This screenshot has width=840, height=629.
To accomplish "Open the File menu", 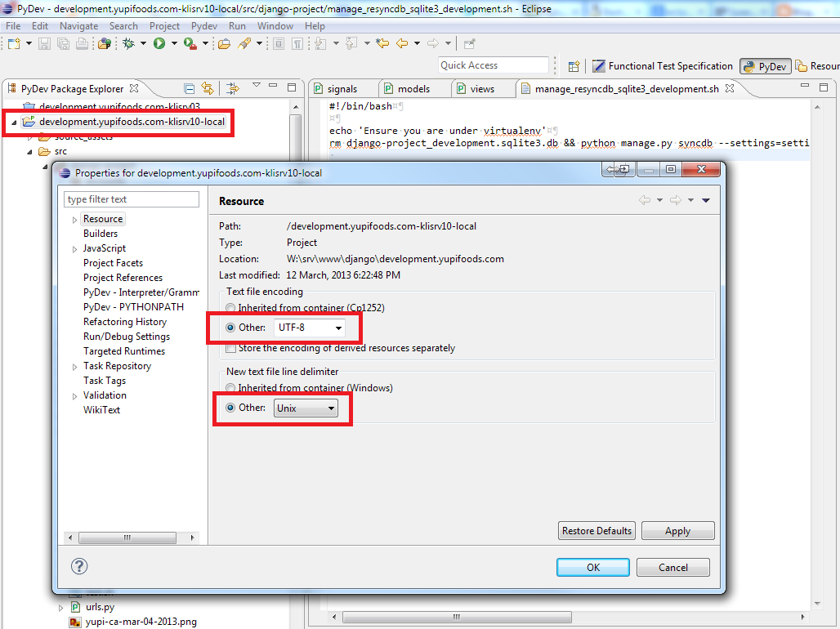I will coord(13,25).
